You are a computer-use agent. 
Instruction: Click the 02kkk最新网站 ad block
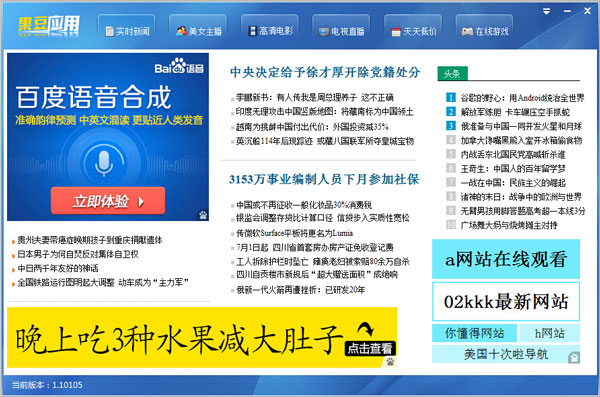[x=506, y=302]
